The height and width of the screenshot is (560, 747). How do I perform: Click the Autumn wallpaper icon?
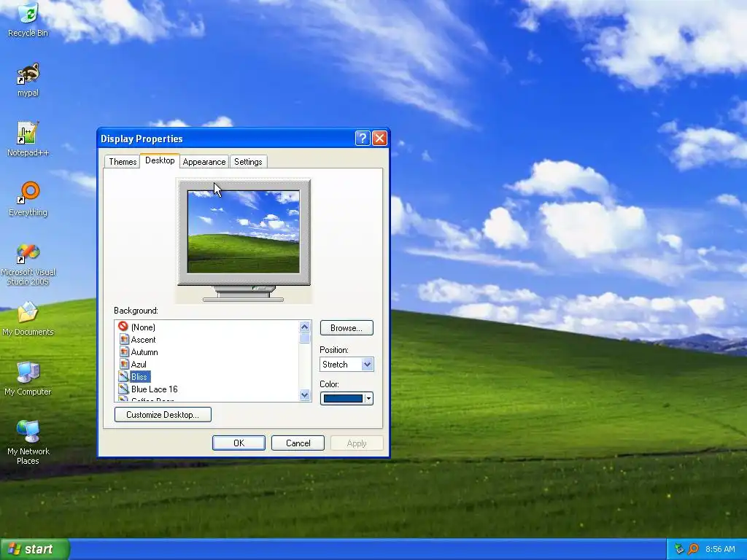pos(124,352)
